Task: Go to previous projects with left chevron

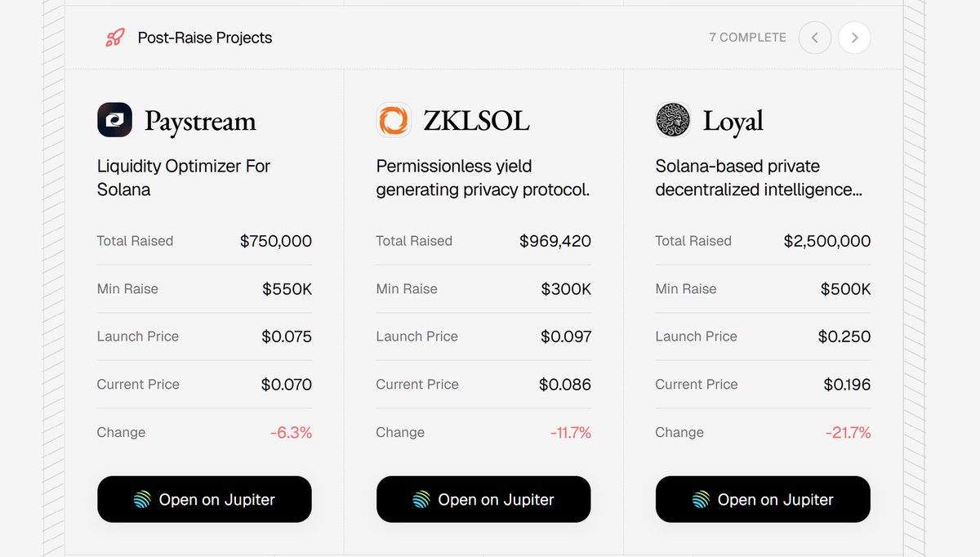Action: 814,38
